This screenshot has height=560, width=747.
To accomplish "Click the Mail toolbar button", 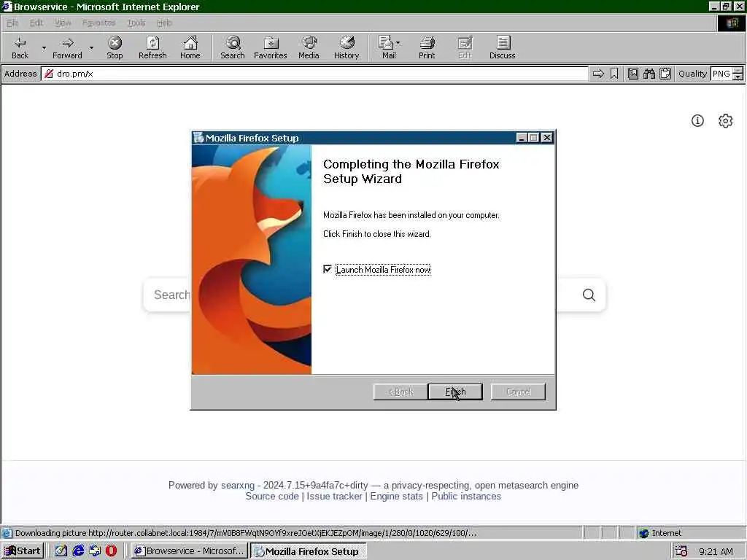I will tap(387, 47).
